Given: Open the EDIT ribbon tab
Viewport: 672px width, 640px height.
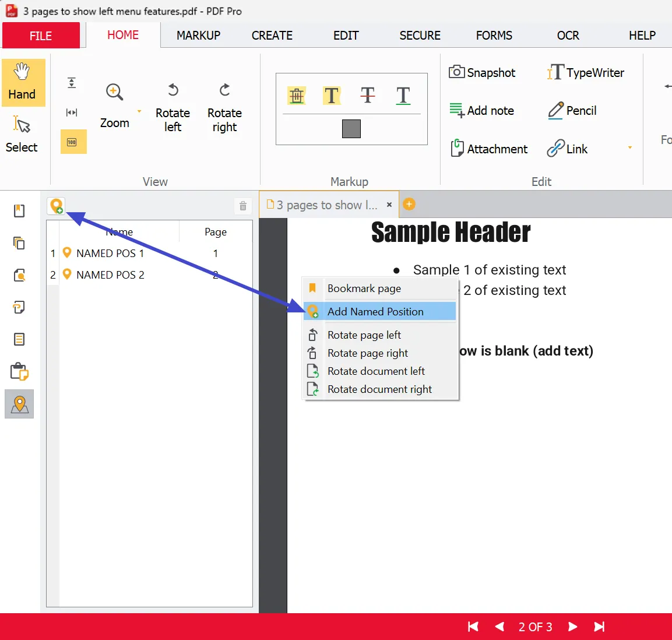Looking at the screenshot, I should tap(346, 36).
